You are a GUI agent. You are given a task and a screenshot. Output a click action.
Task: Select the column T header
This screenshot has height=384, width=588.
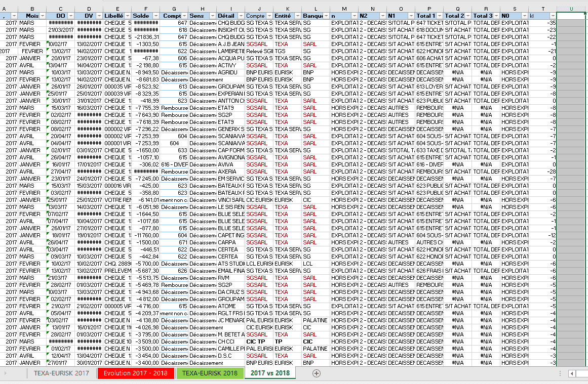(542, 9)
